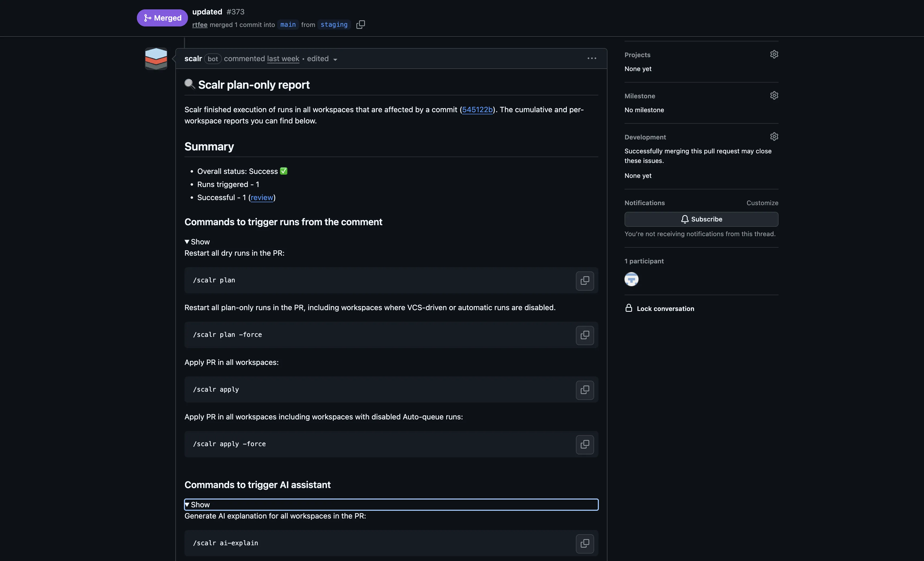Copy the /scalr ai-explain command
Screen dimensions: 924x561
coord(585,544)
